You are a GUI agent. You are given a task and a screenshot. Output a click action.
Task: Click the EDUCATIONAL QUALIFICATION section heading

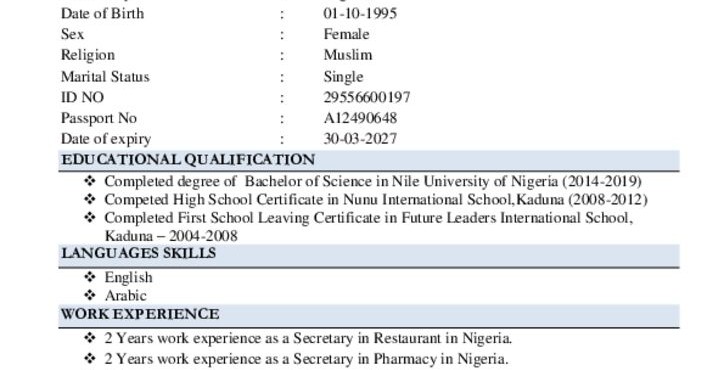pos(188,159)
